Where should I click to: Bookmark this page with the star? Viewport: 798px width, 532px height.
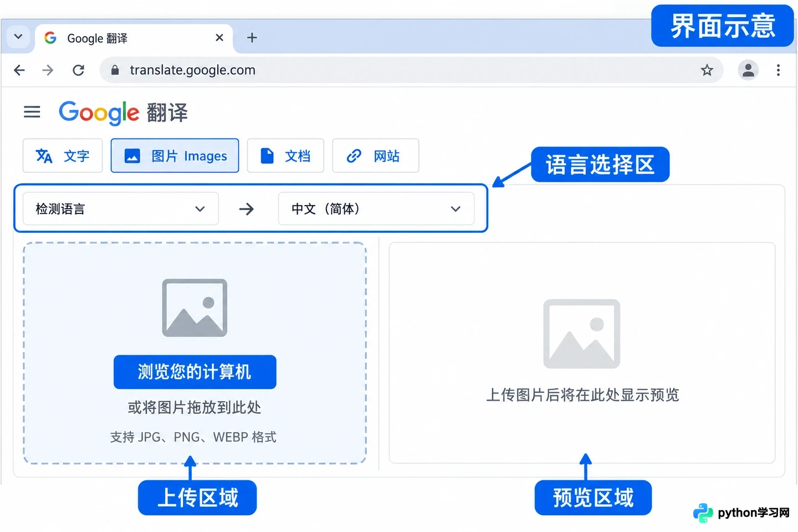click(707, 70)
